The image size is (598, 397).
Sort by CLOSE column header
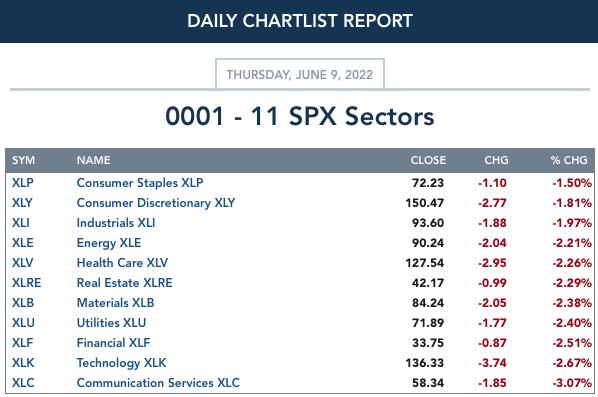click(x=428, y=160)
